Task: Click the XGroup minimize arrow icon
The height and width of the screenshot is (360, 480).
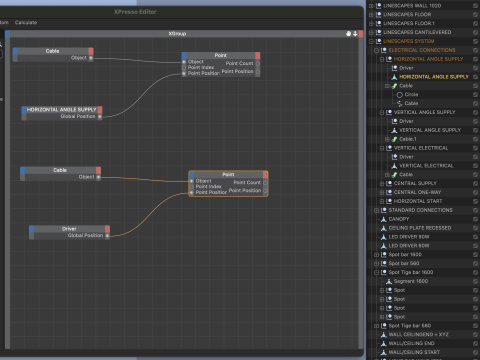Action: (x=355, y=34)
